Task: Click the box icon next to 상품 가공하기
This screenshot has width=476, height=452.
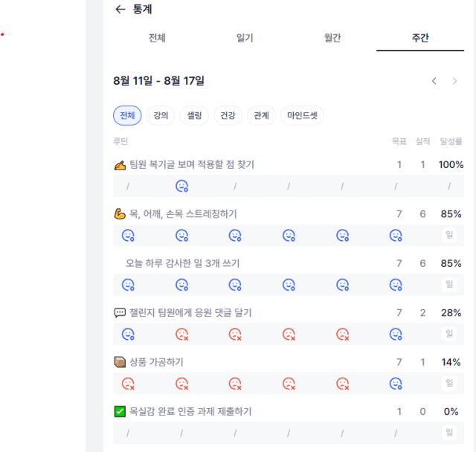Action: [x=120, y=362]
